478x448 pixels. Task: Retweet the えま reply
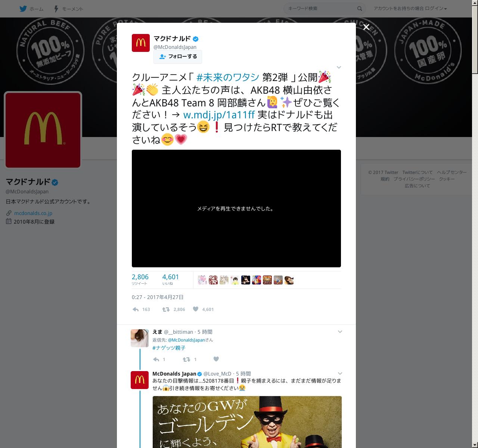(186, 359)
